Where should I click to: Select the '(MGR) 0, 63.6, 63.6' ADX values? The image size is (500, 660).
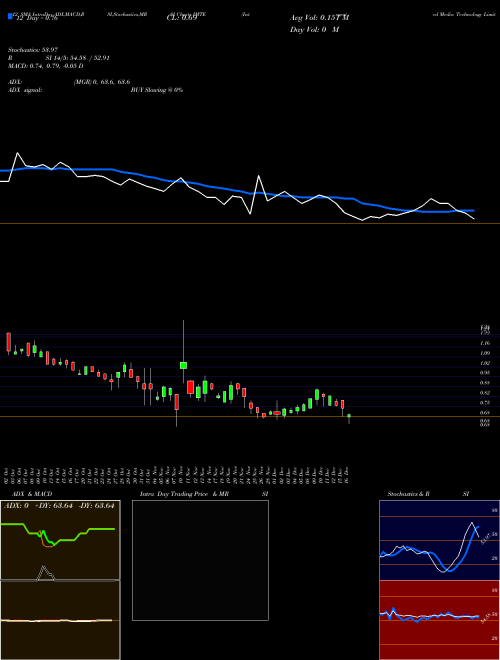tap(102, 82)
